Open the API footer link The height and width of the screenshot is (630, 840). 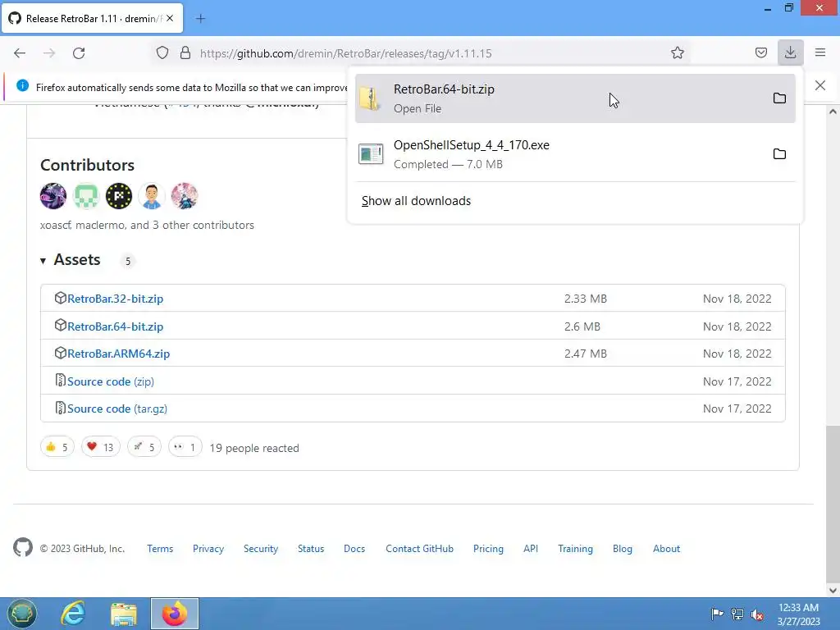click(531, 549)
